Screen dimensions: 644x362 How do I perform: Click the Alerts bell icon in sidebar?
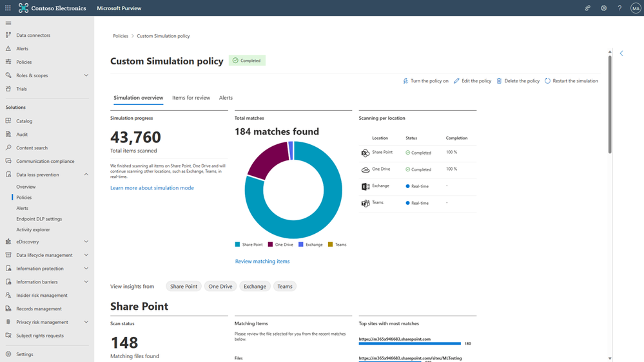point(8,48)
